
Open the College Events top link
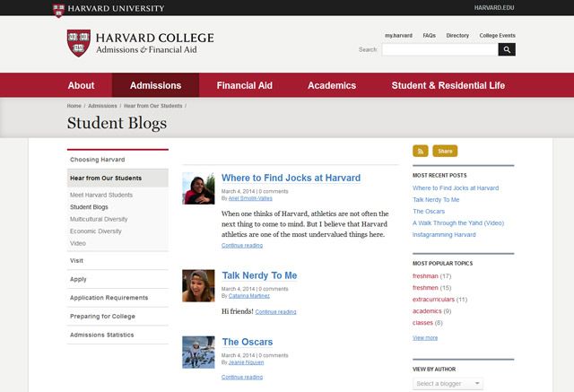pos(497,35)
